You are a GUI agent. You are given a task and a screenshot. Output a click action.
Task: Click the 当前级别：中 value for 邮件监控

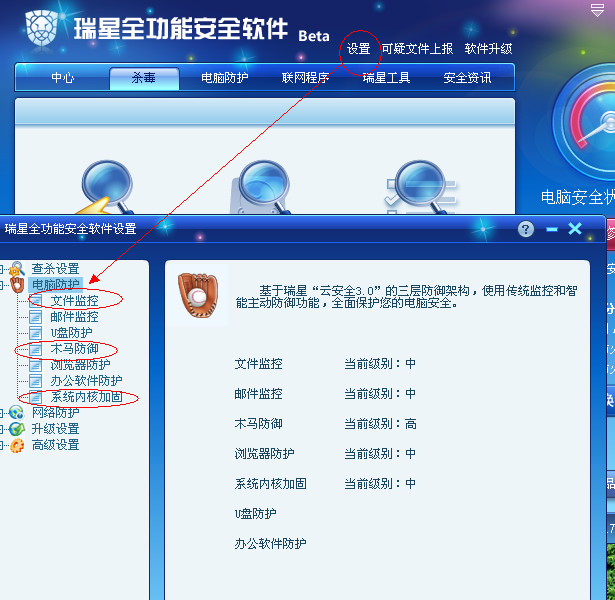click(380, 394)
